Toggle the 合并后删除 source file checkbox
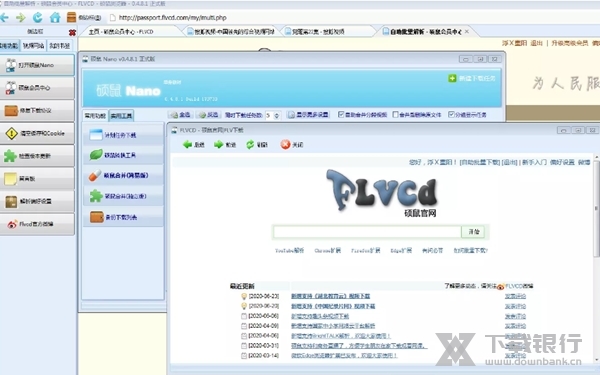600x375 pixels. [x=395, y=114]
